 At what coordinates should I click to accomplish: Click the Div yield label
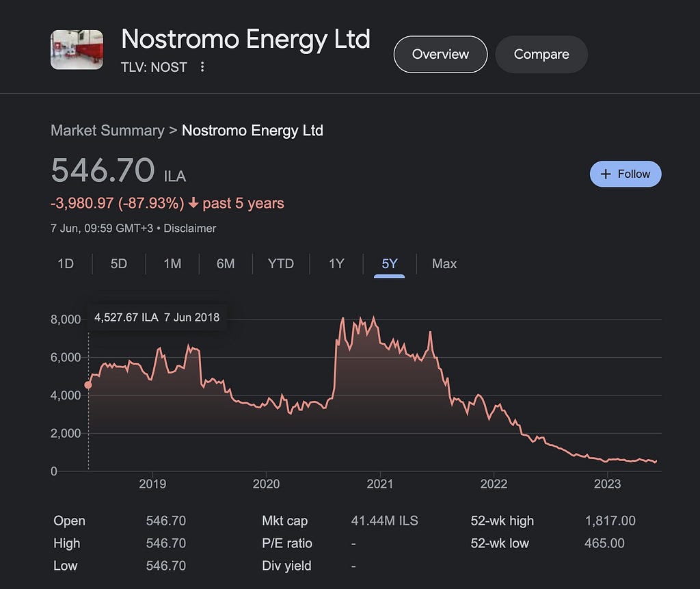pos(286,566)
